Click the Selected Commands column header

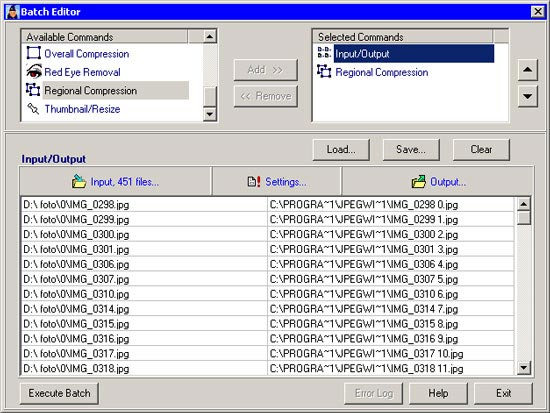click(402, 37)
